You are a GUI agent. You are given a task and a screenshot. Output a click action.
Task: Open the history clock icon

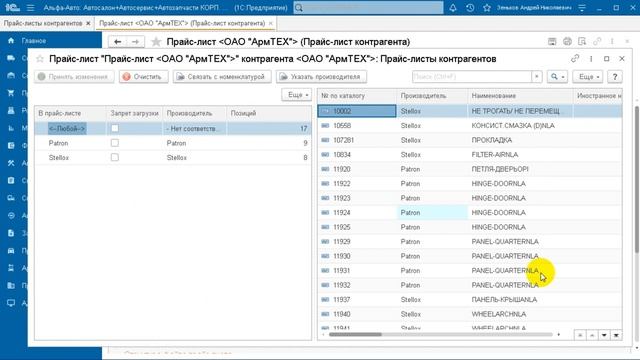tap(470, 8)
